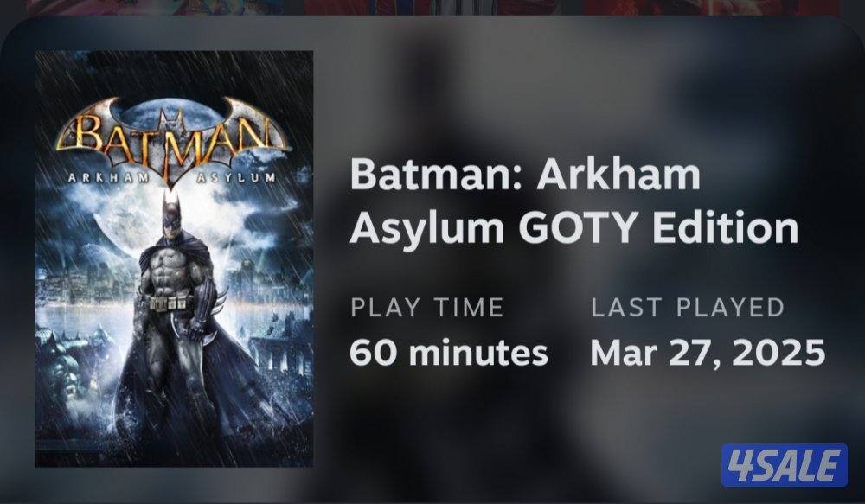The height and width of the screenshot is (504, 865).
Task: Click the game title Batman: Arkham Asylum GOTY Edition
Action: [573, 201]
